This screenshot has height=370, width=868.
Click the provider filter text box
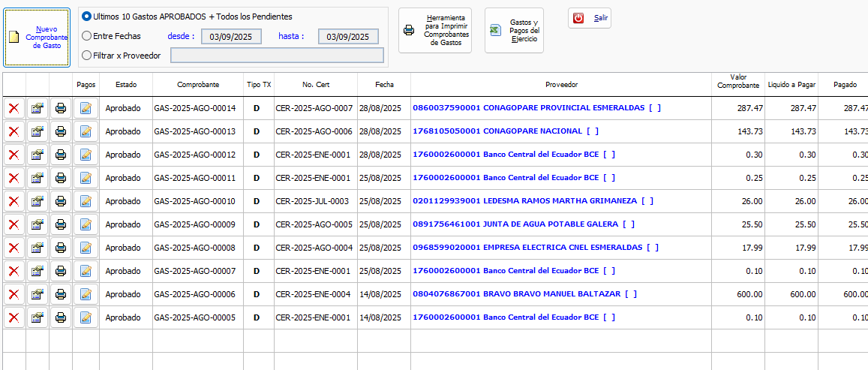[x=277, y=55]
